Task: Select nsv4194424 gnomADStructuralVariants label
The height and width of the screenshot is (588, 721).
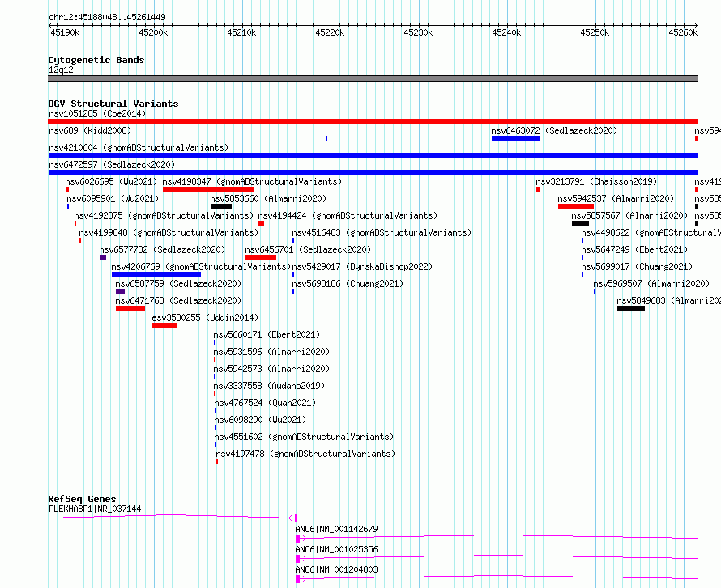Action: pyautogui.click(x=348, y=215)
